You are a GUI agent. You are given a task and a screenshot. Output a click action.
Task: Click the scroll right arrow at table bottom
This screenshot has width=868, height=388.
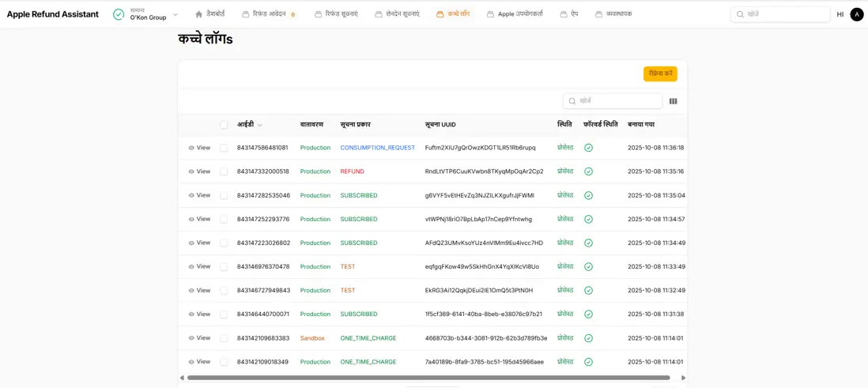click(683, 378)
